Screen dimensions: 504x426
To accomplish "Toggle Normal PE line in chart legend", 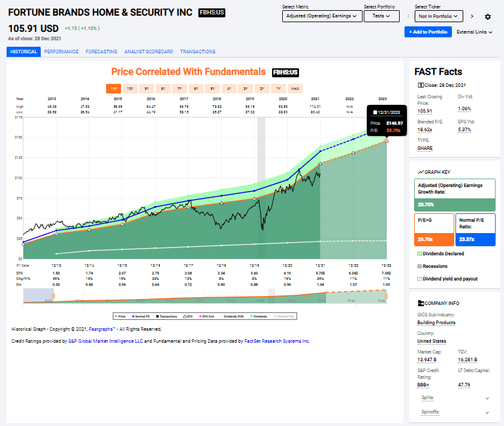I will (x=141, y=316).
